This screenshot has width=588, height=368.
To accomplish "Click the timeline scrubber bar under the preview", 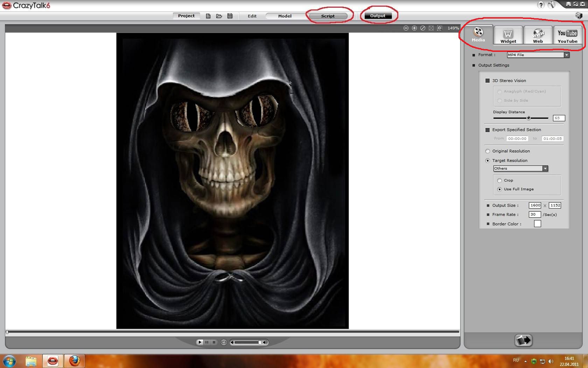I will click(232, 332).
